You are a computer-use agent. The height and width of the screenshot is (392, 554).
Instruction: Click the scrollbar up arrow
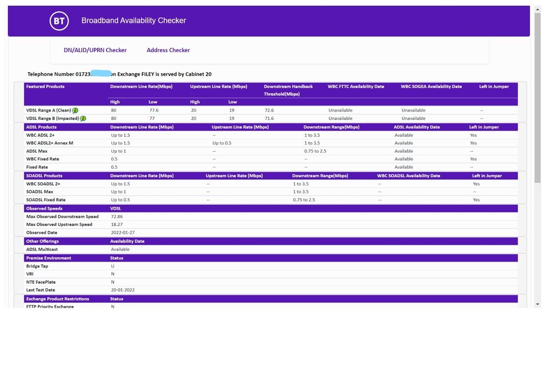pyautogui.click(x=537, y=9)
